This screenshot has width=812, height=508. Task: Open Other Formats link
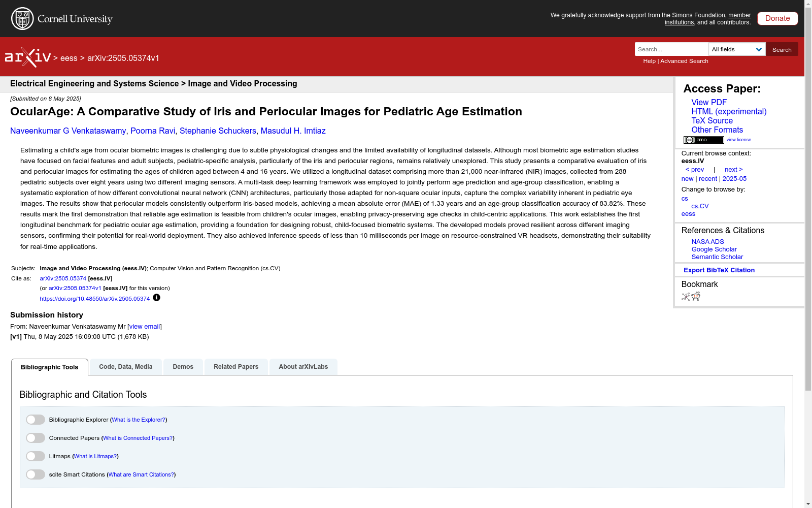[x=717, y=130]
